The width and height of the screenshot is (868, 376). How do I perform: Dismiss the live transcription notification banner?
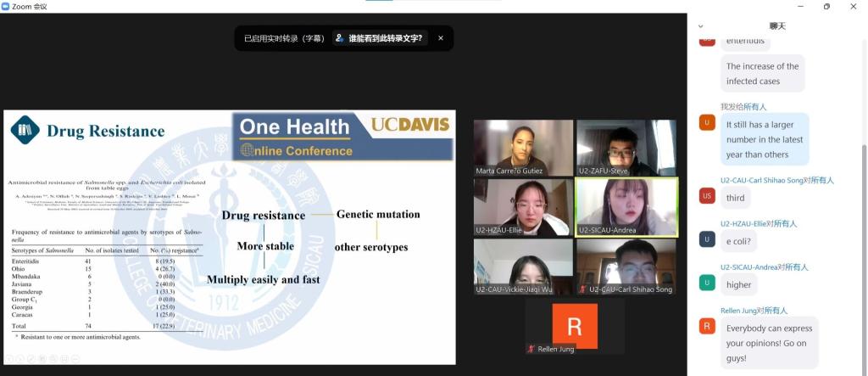pos(441,38)
